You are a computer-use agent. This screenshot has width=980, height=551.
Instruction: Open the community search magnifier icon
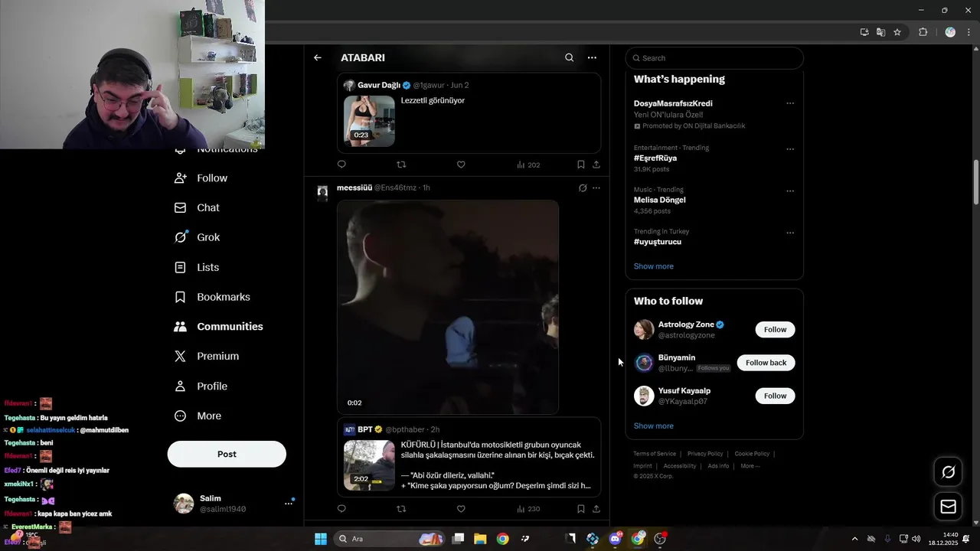pyautogui.click(x=569, y=57)
